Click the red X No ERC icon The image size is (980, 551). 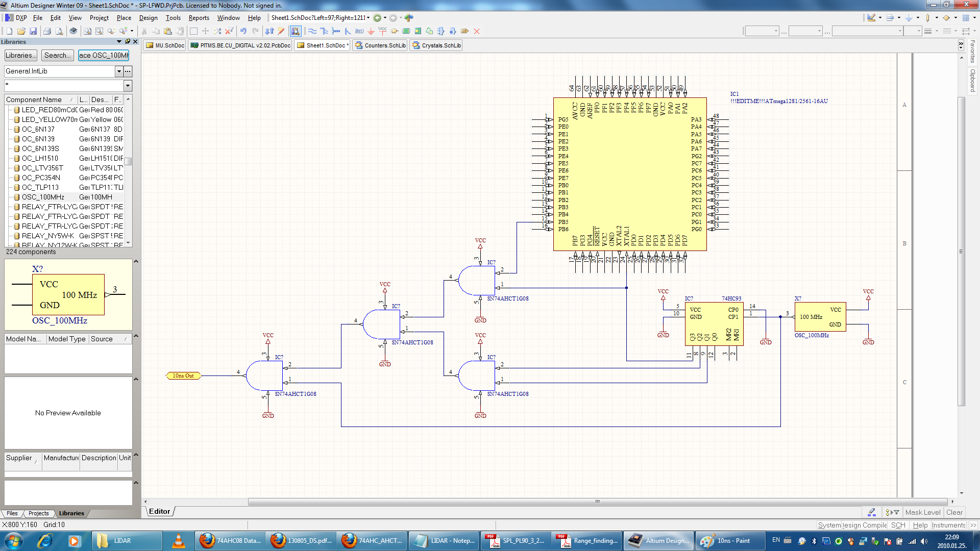477,31
